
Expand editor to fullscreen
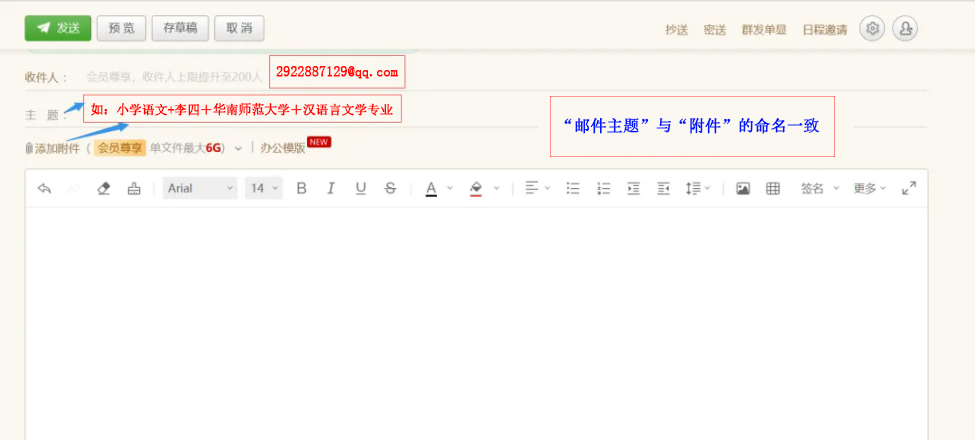click(x=909, y=188)
